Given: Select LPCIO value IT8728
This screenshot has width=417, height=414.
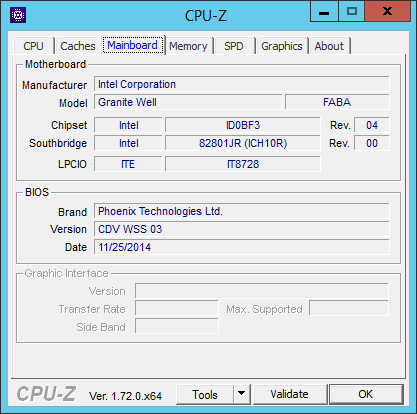Looking at the screenshot, I should [x=243, y=164].
